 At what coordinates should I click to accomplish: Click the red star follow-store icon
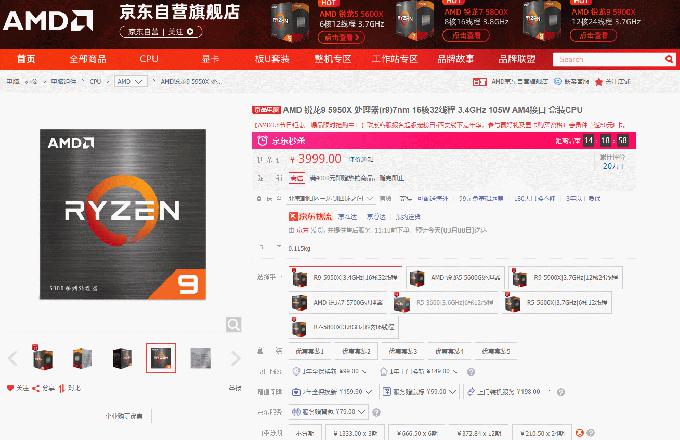[x=599, y=81]
